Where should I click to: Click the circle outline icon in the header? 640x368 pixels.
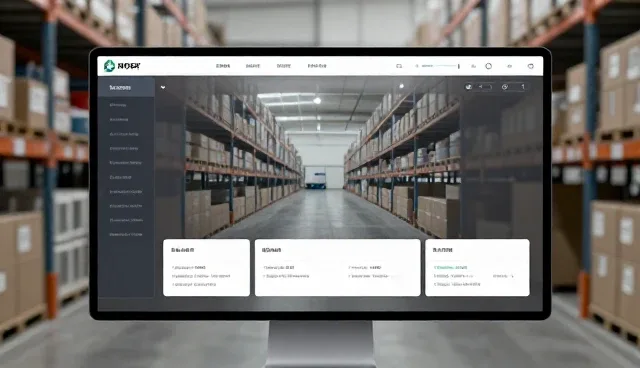pyautogui.click(x=489, y=66)
